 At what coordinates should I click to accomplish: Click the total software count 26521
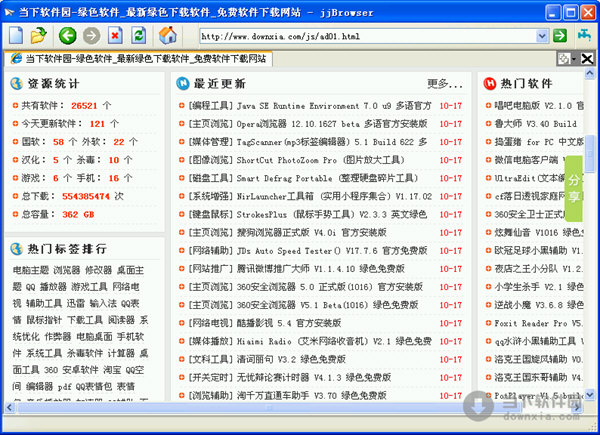84,106
